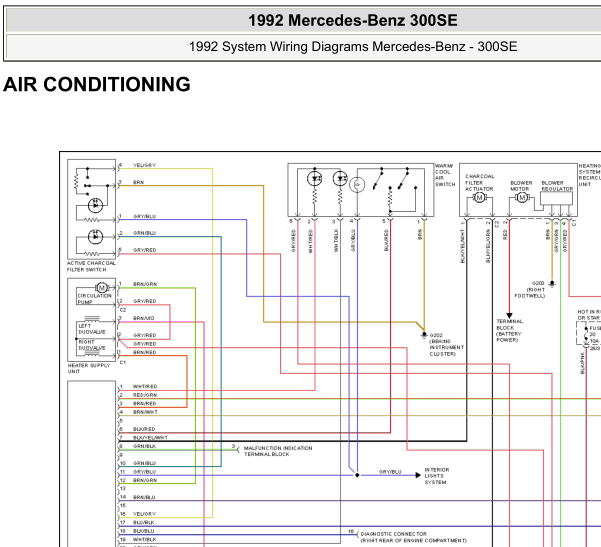
Task: Click the "WARM/COOL AIR SWITCH" label
Action: pyautogui.click(x=445, y=175)
